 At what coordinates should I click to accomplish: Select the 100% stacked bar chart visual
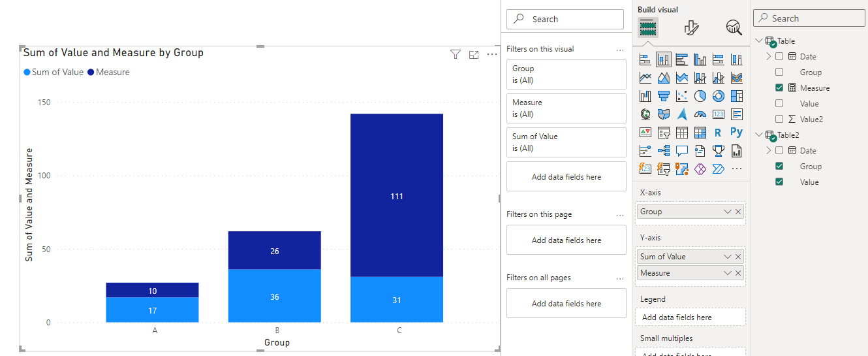point(719,59)
